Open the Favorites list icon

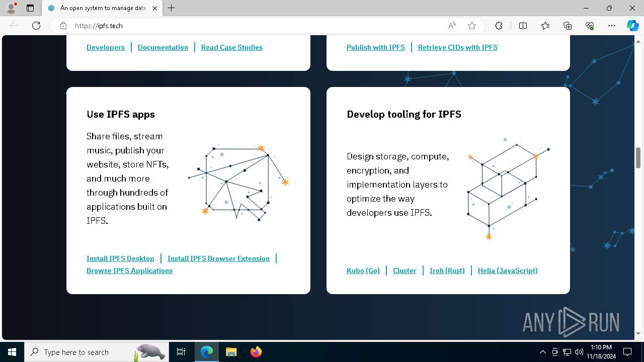[545, 26]
